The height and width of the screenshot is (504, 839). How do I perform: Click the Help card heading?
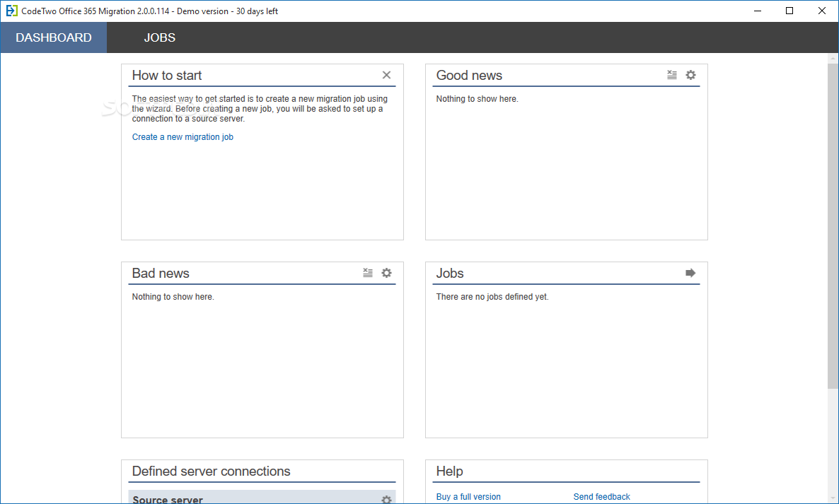coord(449,471)
